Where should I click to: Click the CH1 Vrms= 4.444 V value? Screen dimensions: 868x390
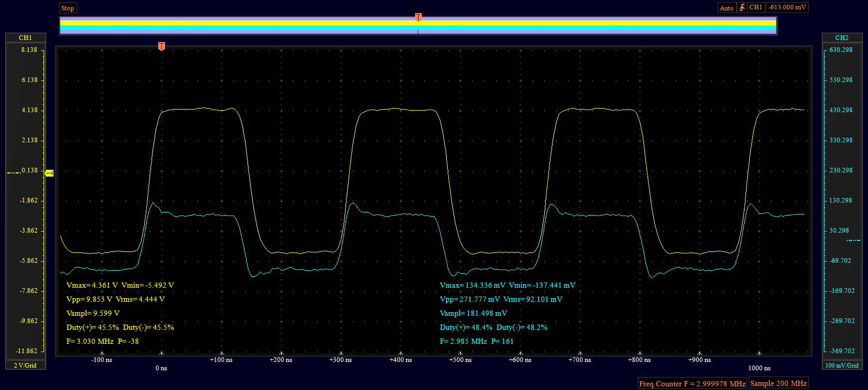coord(140,299)
